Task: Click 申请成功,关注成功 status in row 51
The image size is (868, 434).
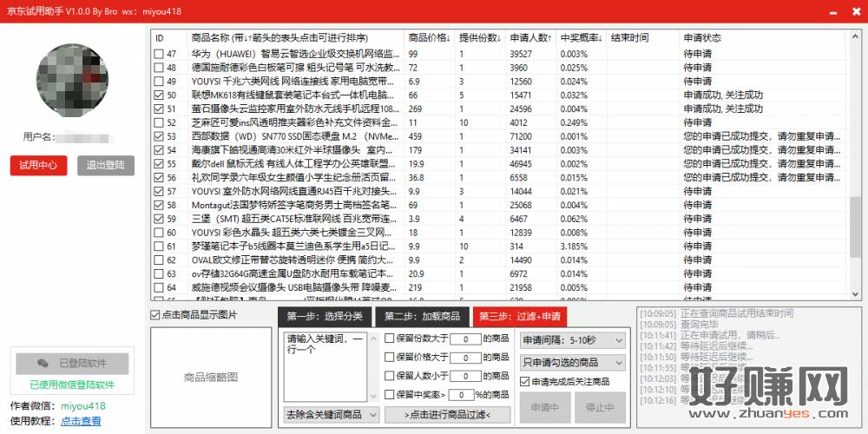Action: pos(723,109)
